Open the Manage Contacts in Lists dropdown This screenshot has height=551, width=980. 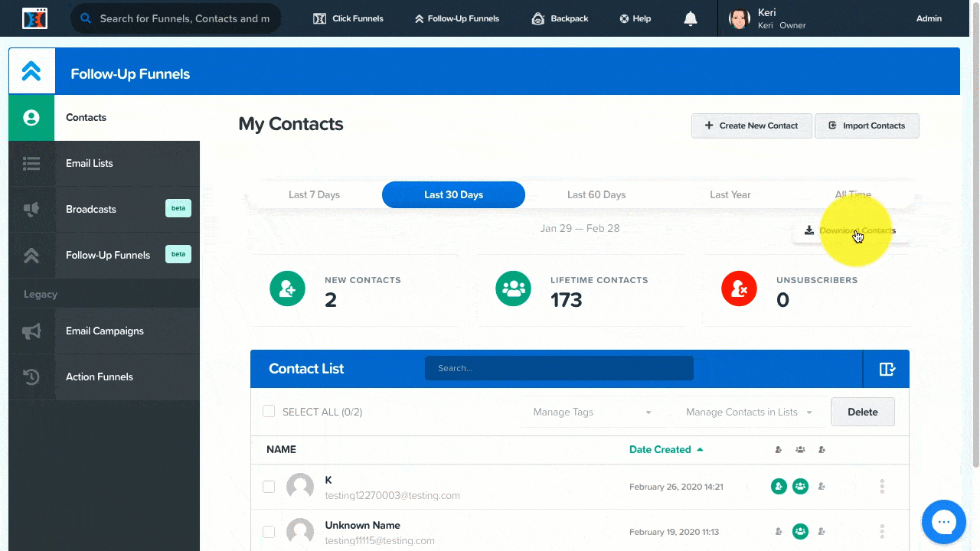(x=748, y=412)
